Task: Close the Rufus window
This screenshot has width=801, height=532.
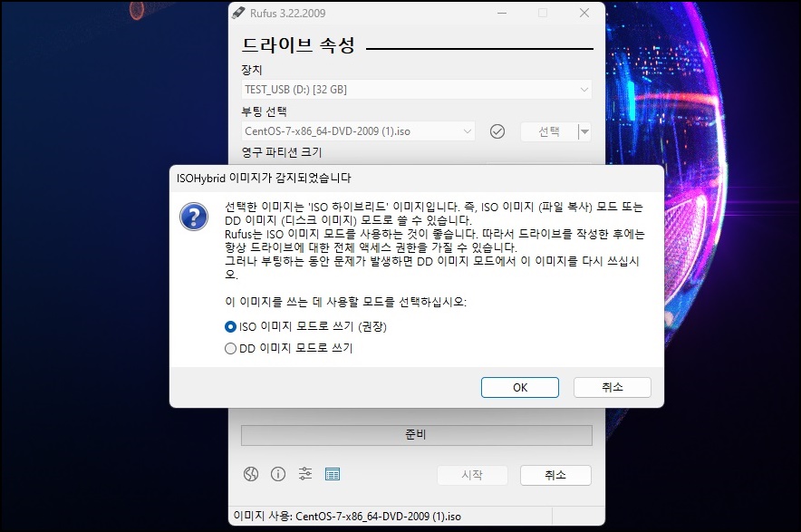Action: click(x=584, y=13)
